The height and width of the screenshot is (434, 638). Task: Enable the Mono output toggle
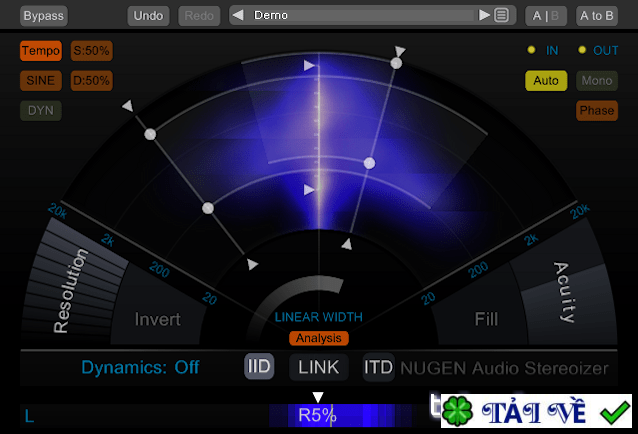[x=597, y=80]
